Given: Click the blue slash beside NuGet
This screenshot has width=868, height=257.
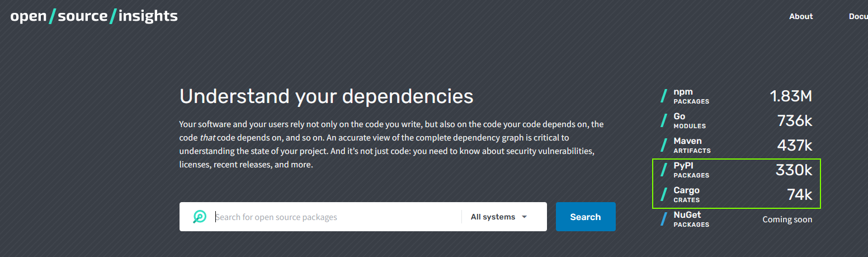Looking at the screenshot, I should click(x=664, y=219).
